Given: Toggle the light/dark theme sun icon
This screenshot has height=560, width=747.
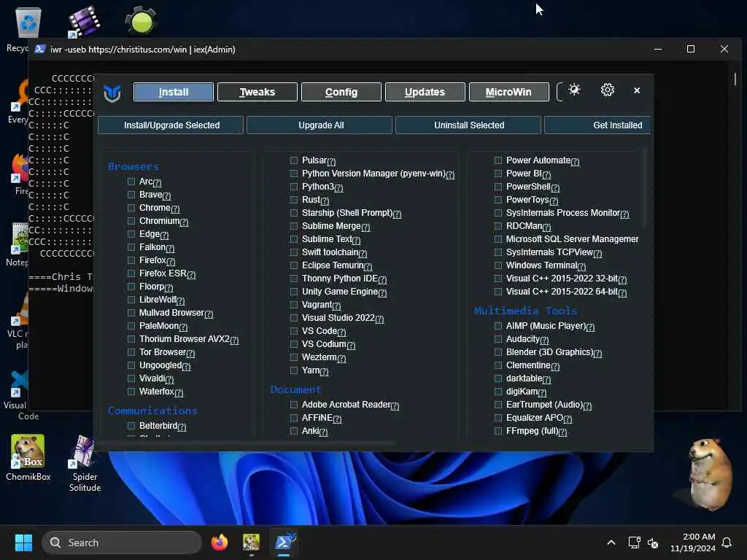Looking at the screenshot, I should pyautogui.click(x=574, y=90).
